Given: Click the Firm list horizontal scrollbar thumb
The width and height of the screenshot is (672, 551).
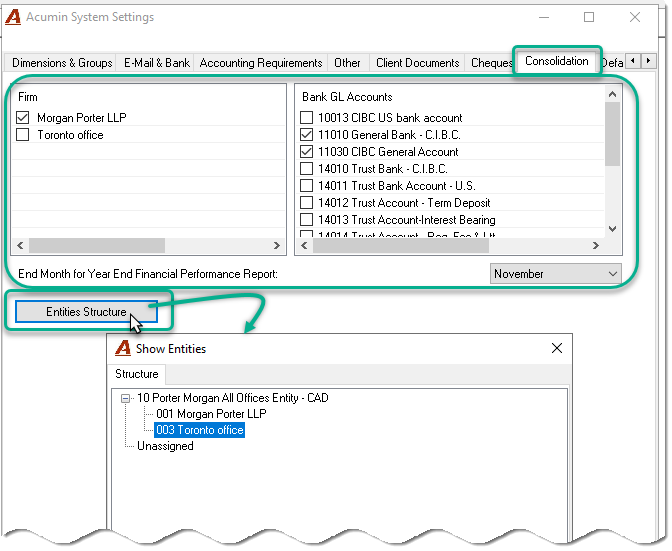Looking at the screenshot, I should pyautogui.click(x=97, y=246).
